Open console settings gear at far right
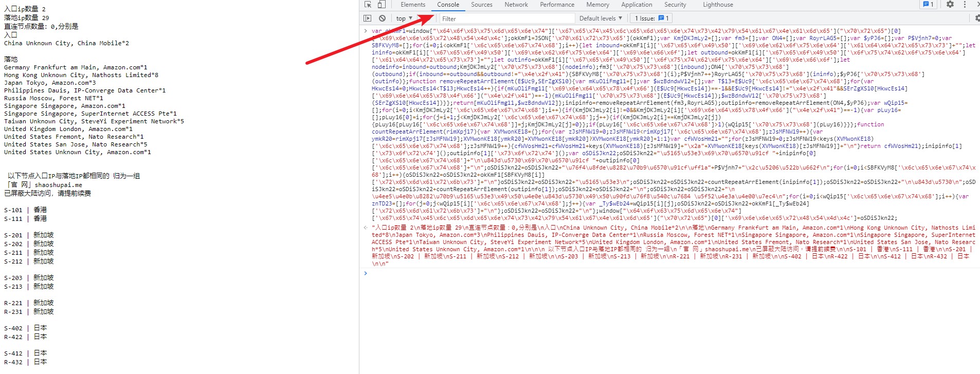The width and height of the screenshot is (980, 374). [976, 18]
